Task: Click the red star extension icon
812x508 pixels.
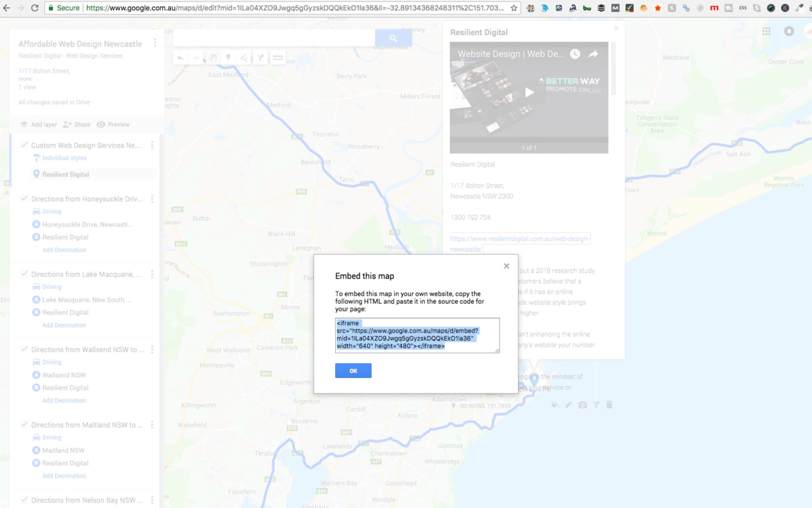Action: 658,8
